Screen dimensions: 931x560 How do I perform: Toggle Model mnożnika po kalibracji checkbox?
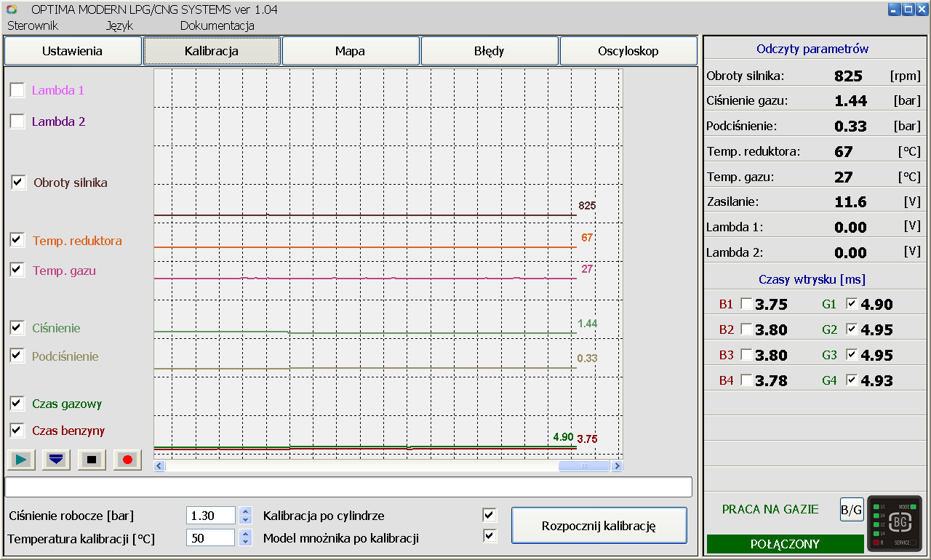point(490,536)
